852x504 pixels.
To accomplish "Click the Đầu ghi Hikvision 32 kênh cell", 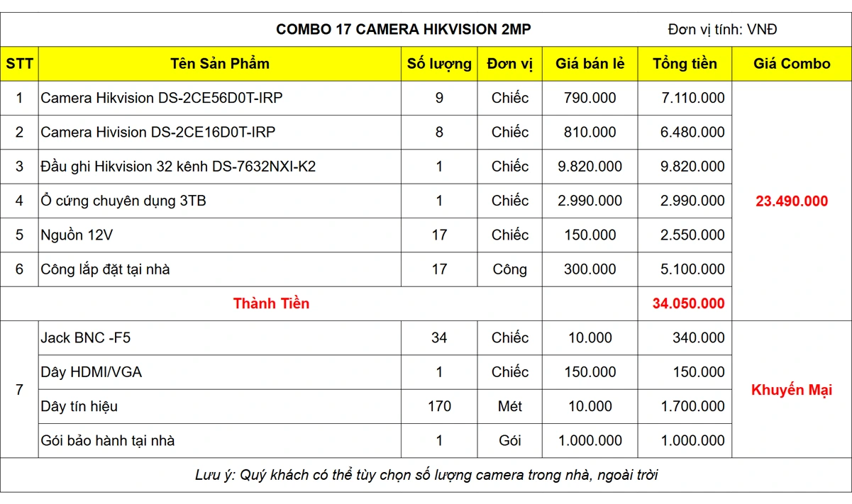I will (178, 167).
